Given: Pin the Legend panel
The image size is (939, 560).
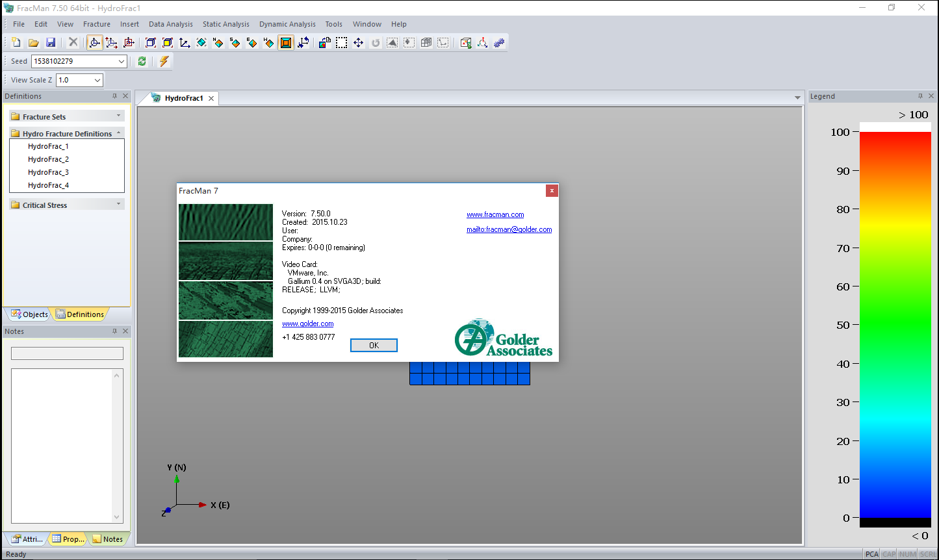Looking at the screenshot, I should [x=920, y=96].
